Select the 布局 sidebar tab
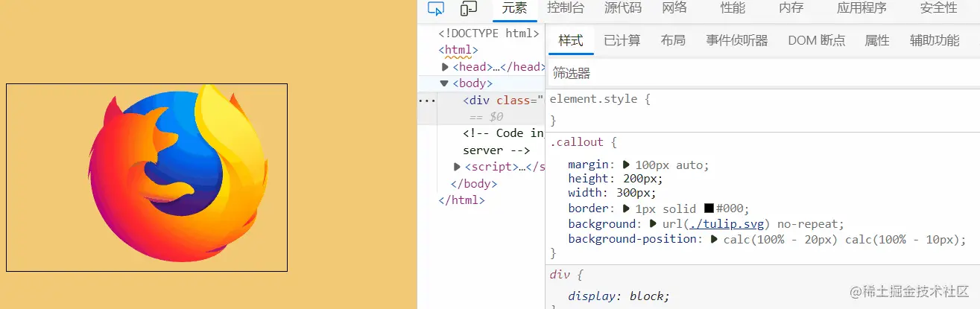Image resolution: width=980 pixels, height=309 pixels. 673,40
